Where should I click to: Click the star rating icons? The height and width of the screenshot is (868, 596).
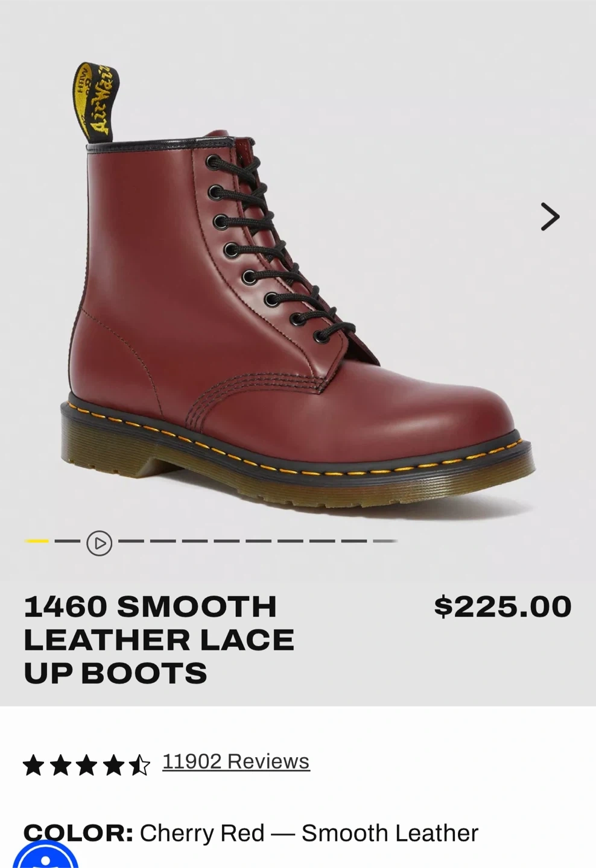coord(86,765)
